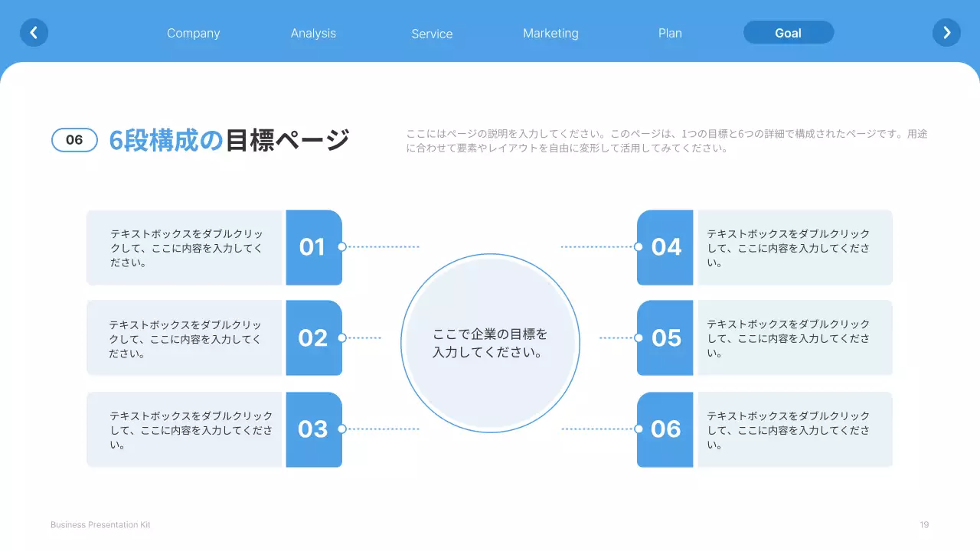Screen dimensions: 980x551
Task: Click the left navigation arrow icon
Action: coord(34,32)
